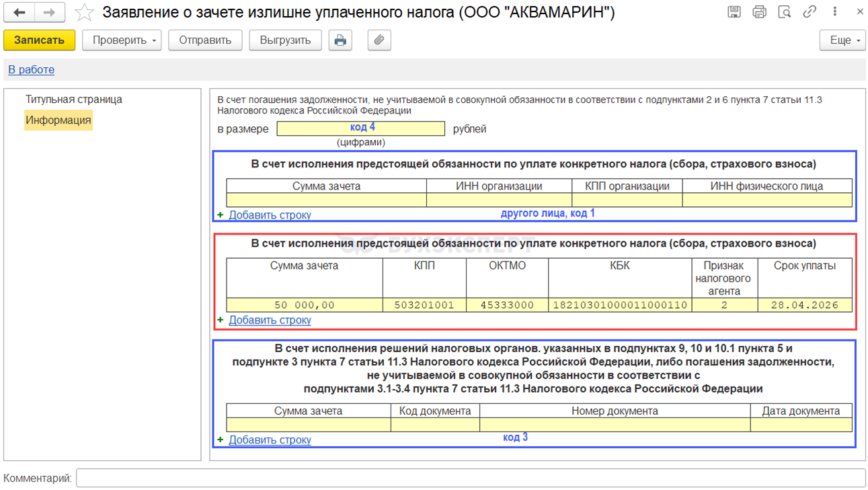Viewport: 868px width, 490px height.
Task: Click the ОКТМО column header
Action: (507, 278)
